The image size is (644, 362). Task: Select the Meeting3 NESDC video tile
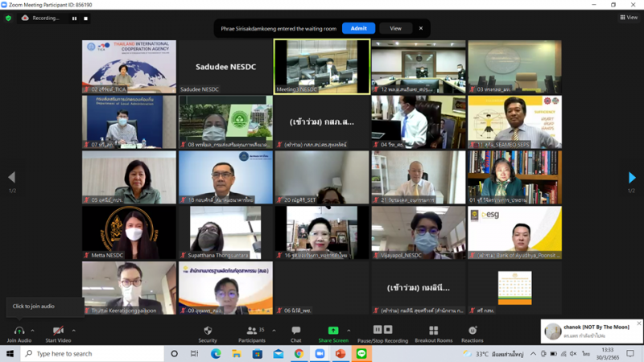322,67
